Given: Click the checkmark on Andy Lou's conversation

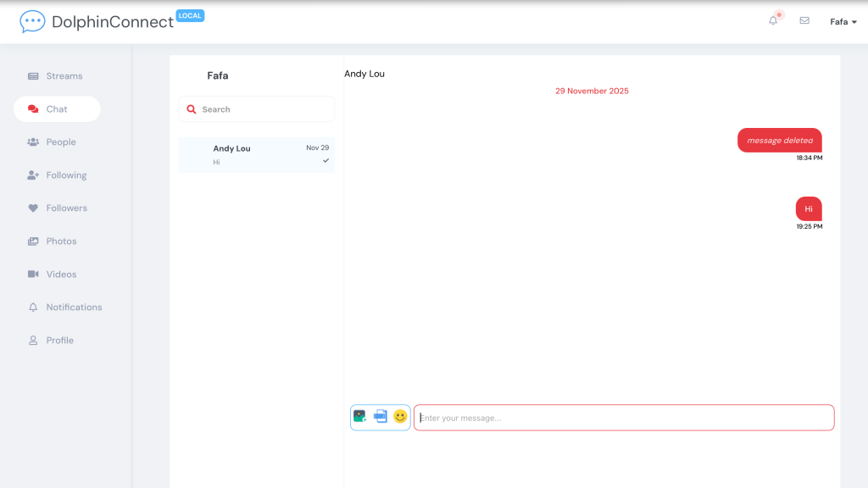Looking at the screenshot, I should (x=326, y=160).
